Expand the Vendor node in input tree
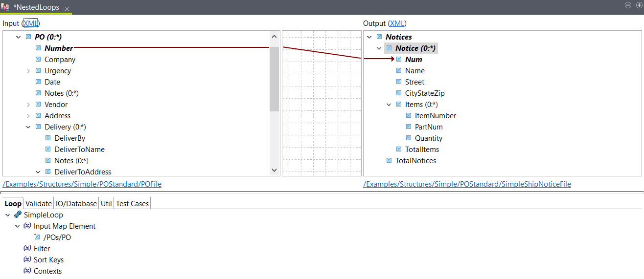The width and height of the screenshot is (644, 279). point(28,105)
